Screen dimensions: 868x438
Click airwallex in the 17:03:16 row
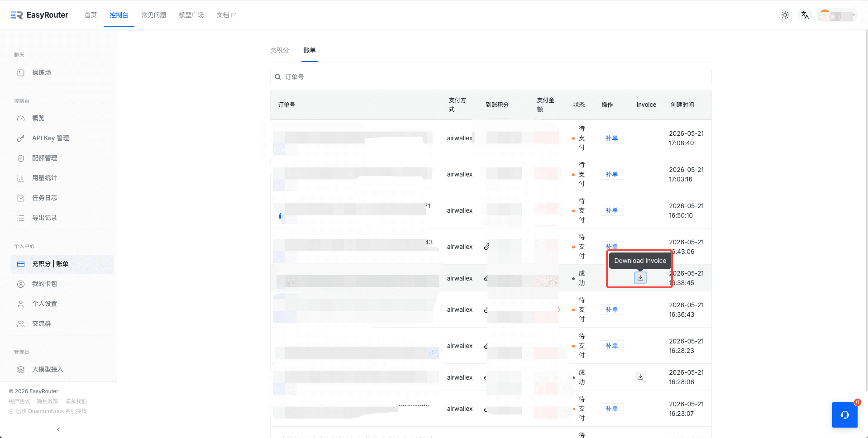460,174
